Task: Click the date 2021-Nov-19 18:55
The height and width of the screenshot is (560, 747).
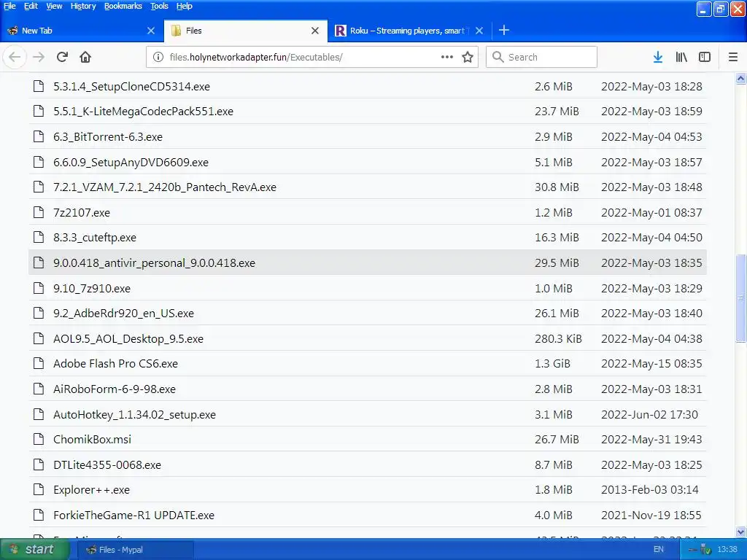Action: [x=651, y=516]
